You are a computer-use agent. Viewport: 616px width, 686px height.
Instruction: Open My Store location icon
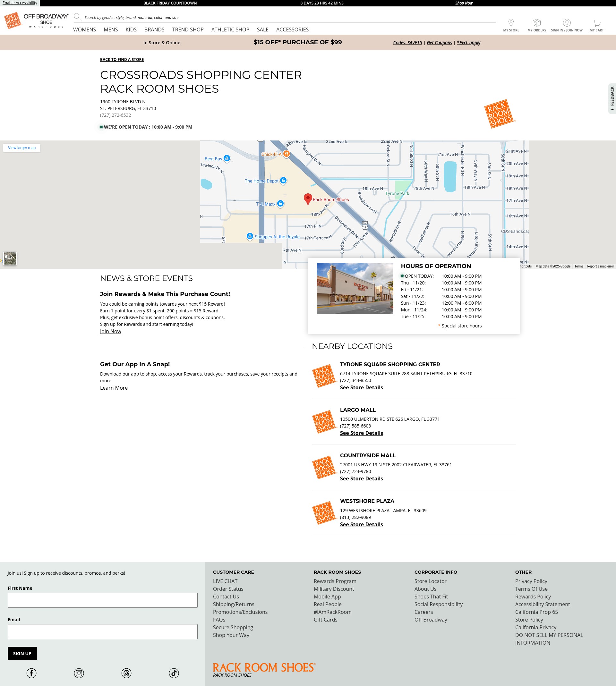[511, 23]
